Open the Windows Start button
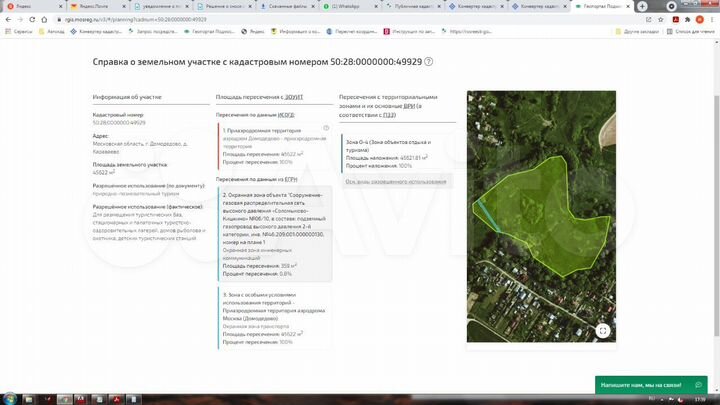The height and width of the screenshot is (405, 720). (x=9, y=399)
